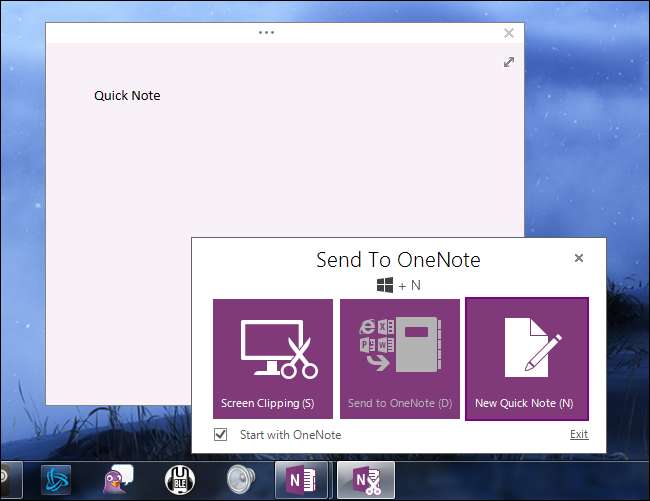
Task: Click the Windows + N shortcut hint
Action: click(398, 286)
